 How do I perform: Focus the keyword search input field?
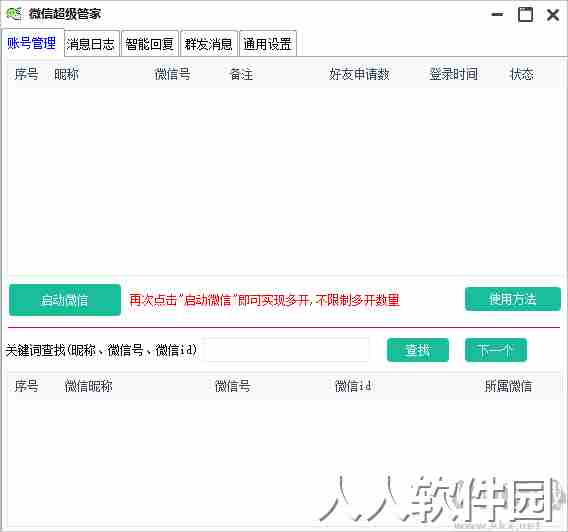[287, 350]
